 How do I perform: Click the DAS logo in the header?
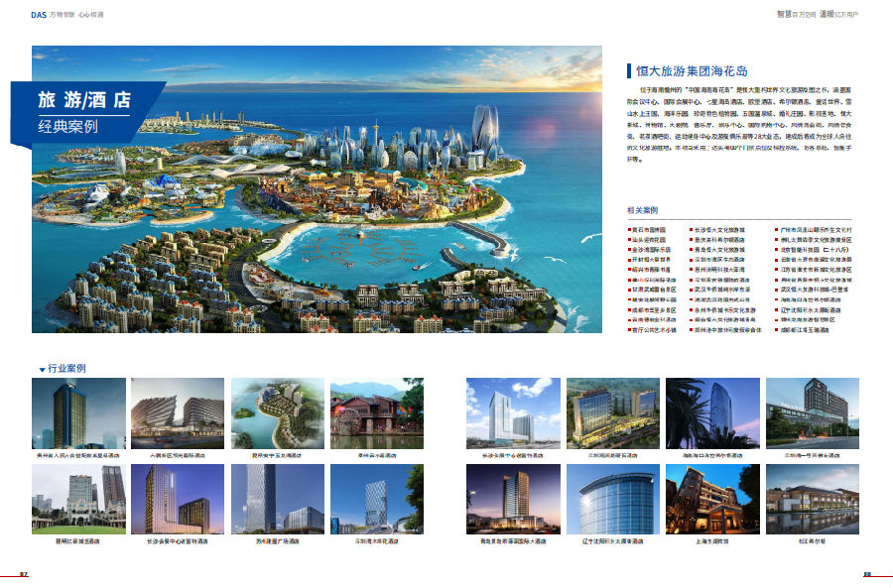pyautogui.click(x=39, y=15)
